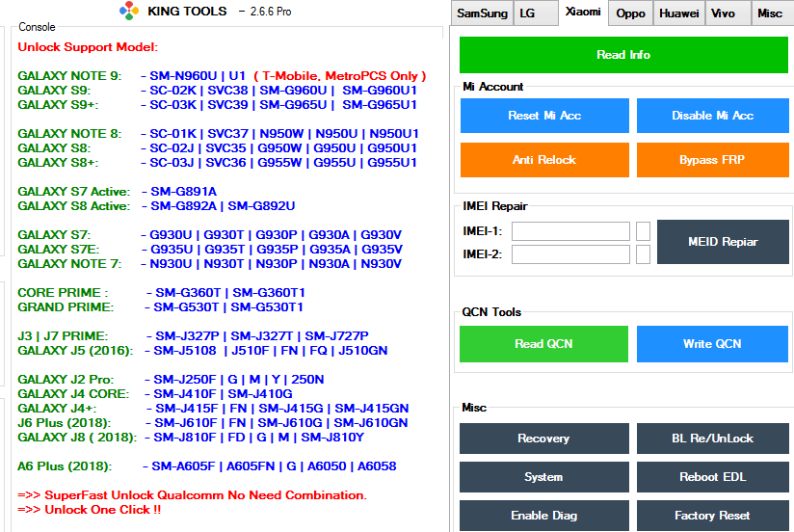This screenshot has width=794, height=532.
Task: Click the MEID Repiar button
Action: (723, 242)
